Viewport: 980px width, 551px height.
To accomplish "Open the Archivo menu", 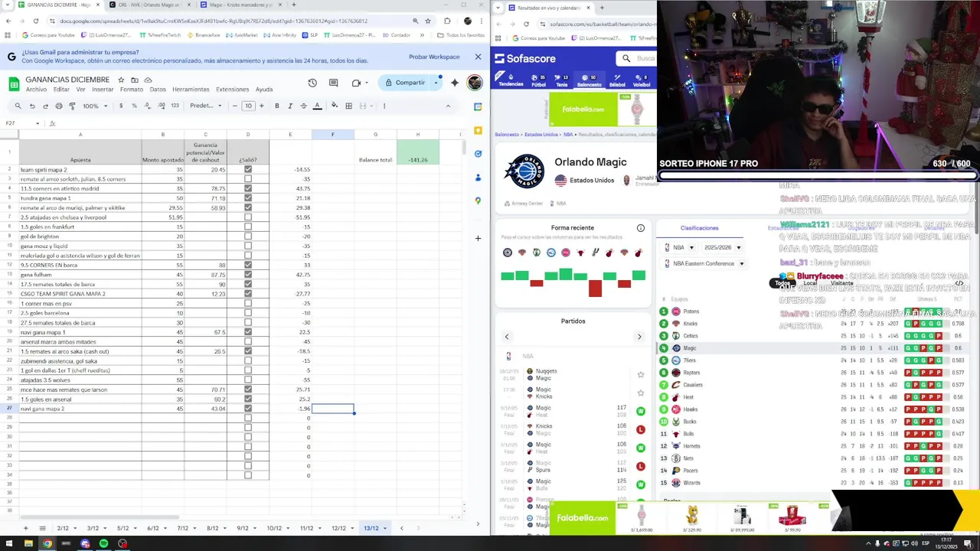I will pyautogui.click(x=36, y=90).
